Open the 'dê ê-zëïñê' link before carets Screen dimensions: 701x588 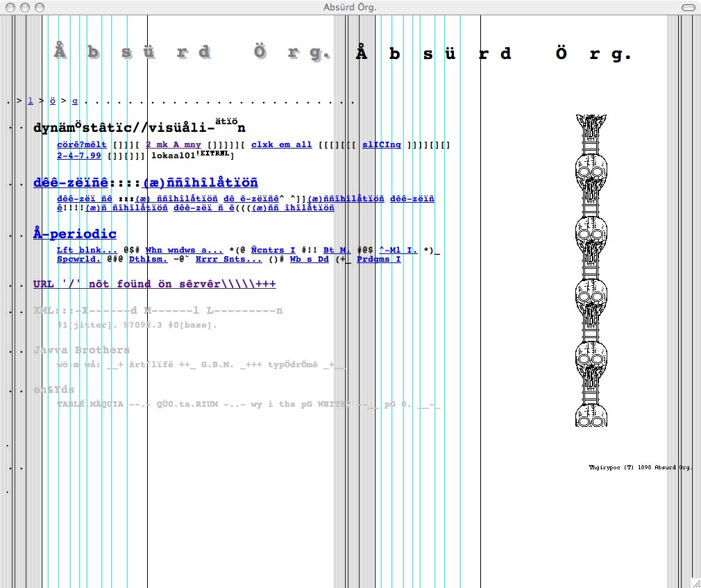click(x=251, y=199)
